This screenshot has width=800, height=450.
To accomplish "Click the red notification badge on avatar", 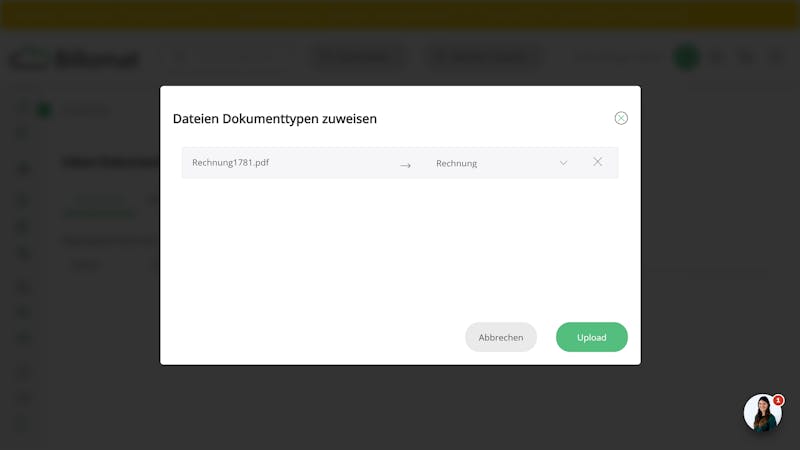I will (x=778, y=401).
